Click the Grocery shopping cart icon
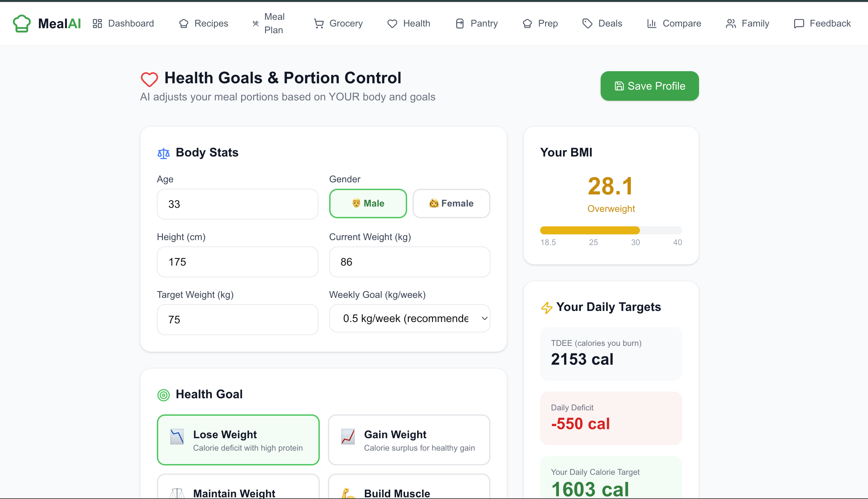 click(319, 23)
